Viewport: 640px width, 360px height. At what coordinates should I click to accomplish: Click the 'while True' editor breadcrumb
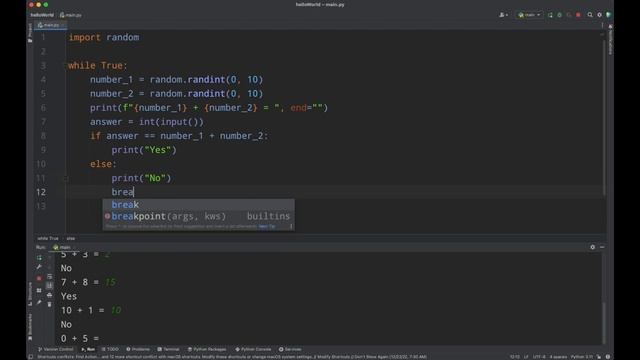[48, 238]
